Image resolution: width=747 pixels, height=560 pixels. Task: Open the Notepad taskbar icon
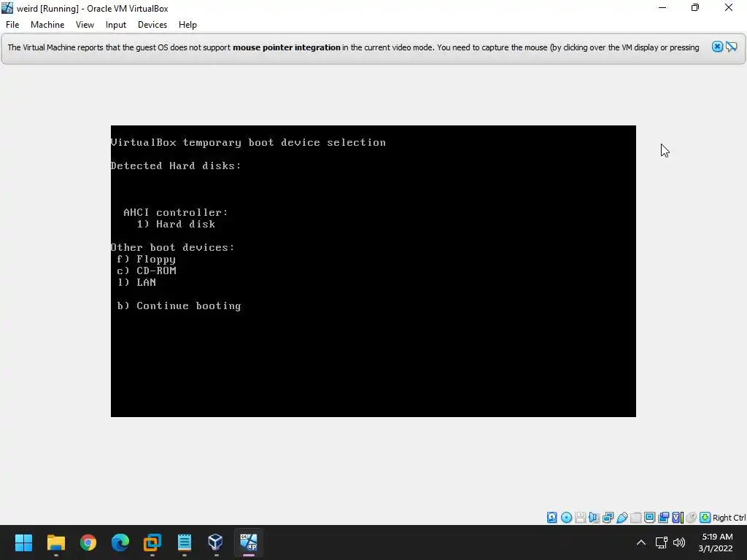pos(185,542)
